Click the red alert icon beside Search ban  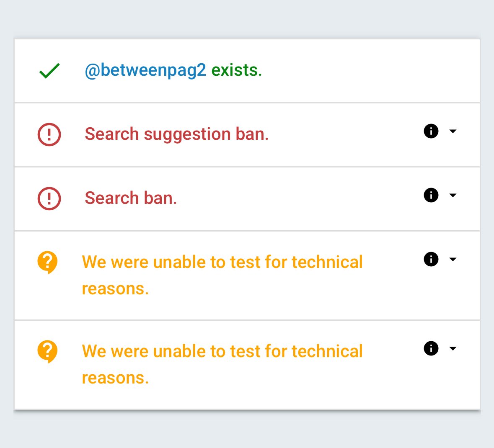49,198
